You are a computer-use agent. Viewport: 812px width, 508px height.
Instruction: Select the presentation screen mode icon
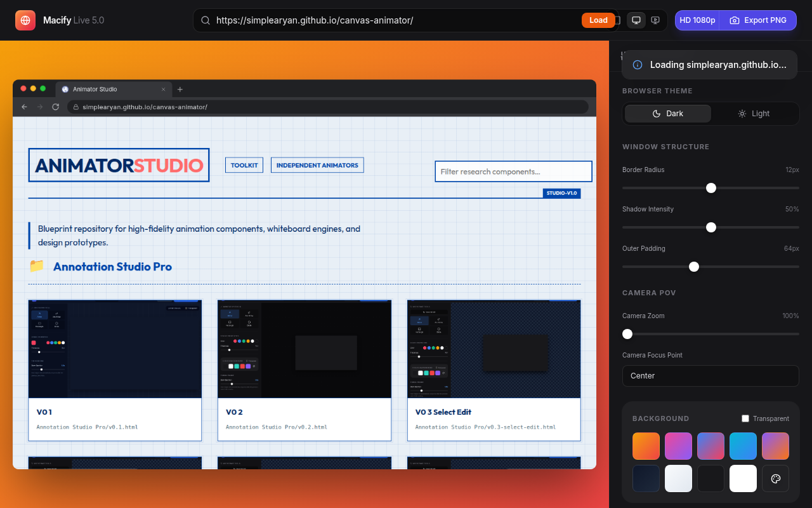click(655, 20)
